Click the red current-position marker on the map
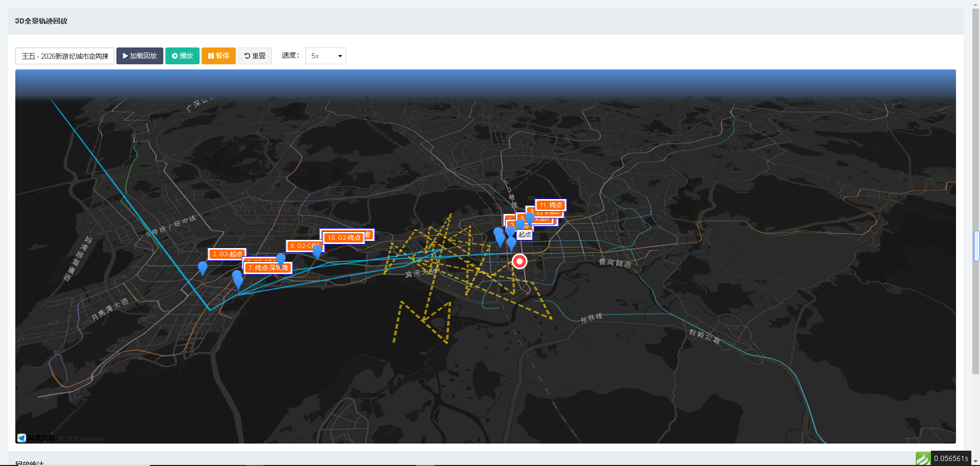 (x=519, y=261)
